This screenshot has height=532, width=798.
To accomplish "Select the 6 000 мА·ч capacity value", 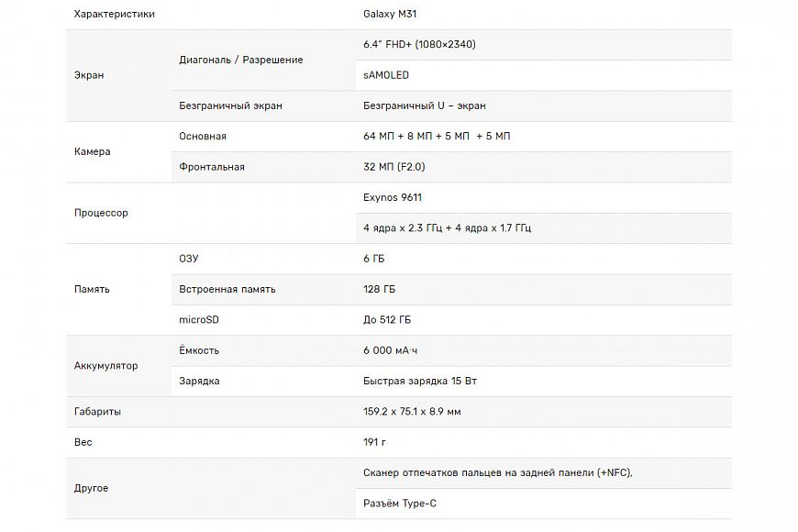I will tap(397, 350).
